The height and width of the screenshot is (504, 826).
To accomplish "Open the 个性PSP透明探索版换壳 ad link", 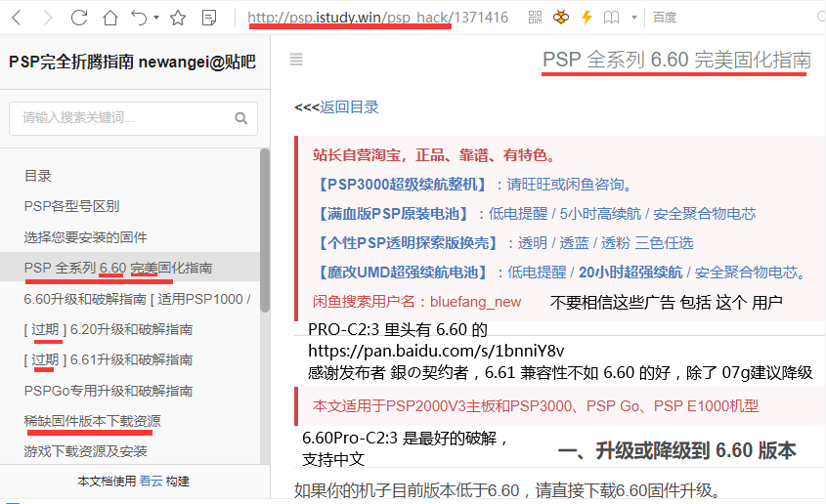I will coord(409,242).
